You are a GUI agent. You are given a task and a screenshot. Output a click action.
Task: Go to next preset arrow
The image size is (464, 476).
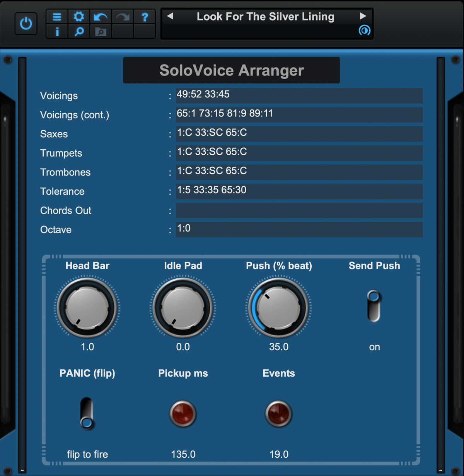tap(363, 16)
